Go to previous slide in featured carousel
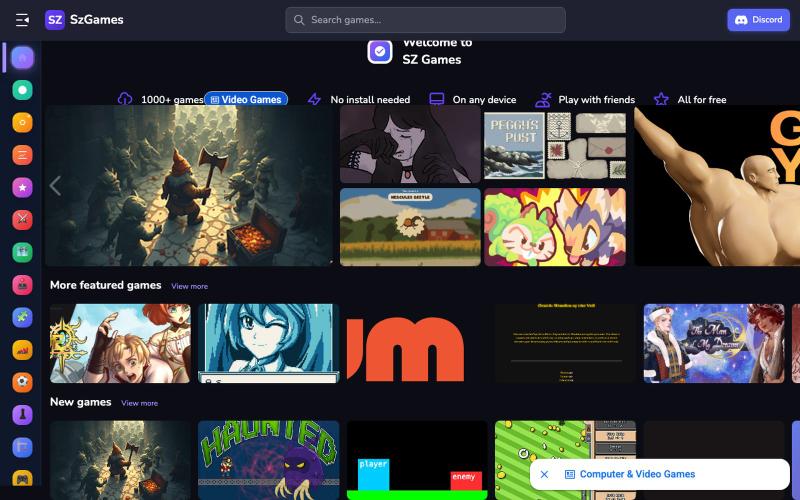Screen dimensions: 800x500 (x=56, y=186)
